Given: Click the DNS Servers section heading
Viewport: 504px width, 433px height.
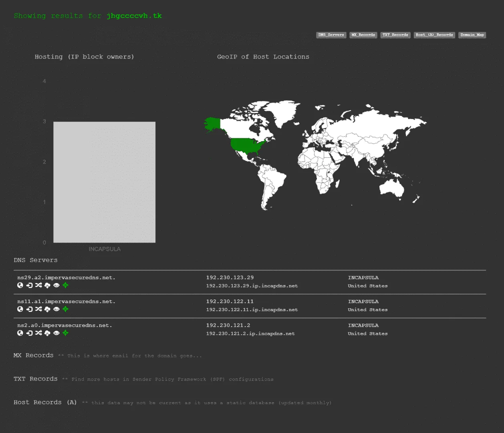Looking at the screenshot, I should [36, 260].
